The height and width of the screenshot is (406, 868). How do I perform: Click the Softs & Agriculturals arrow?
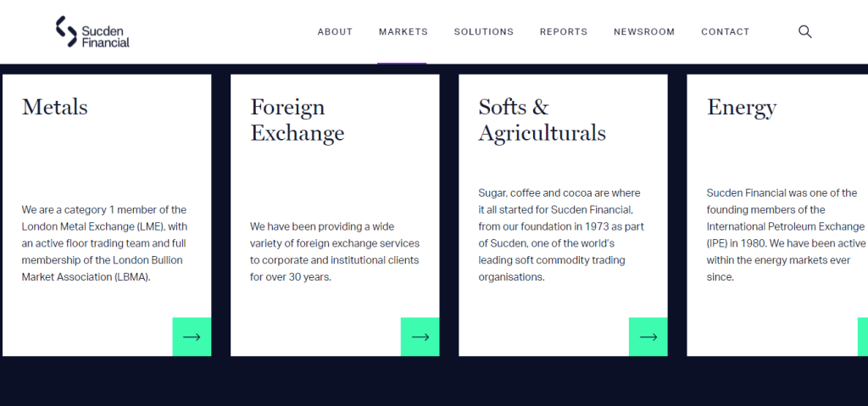[648, 336]
